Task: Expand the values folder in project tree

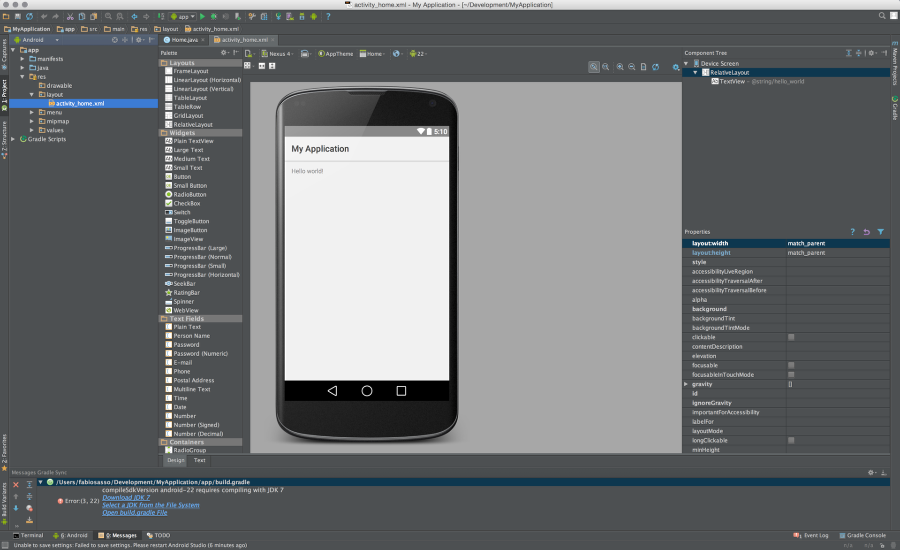Action: [32, 130]
